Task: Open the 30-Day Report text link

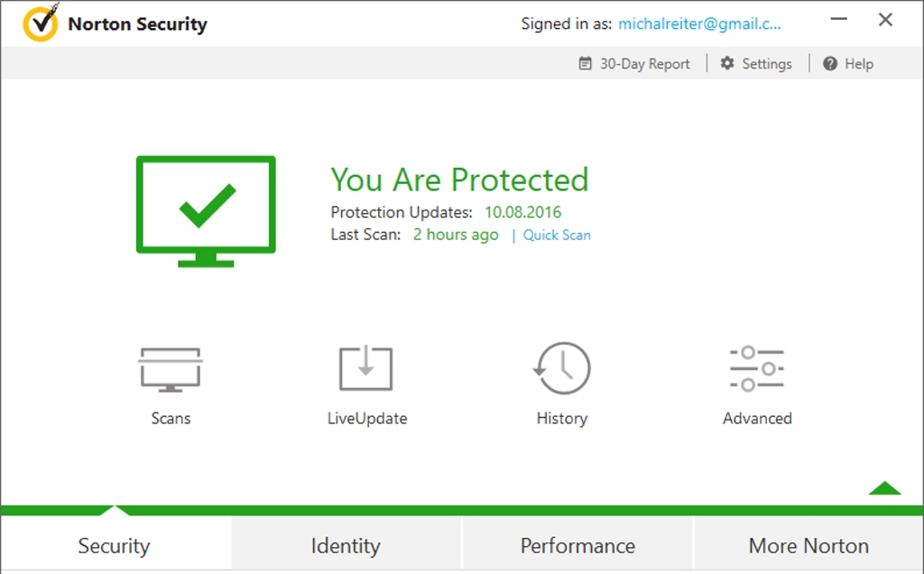Action: tap(644, 63)
